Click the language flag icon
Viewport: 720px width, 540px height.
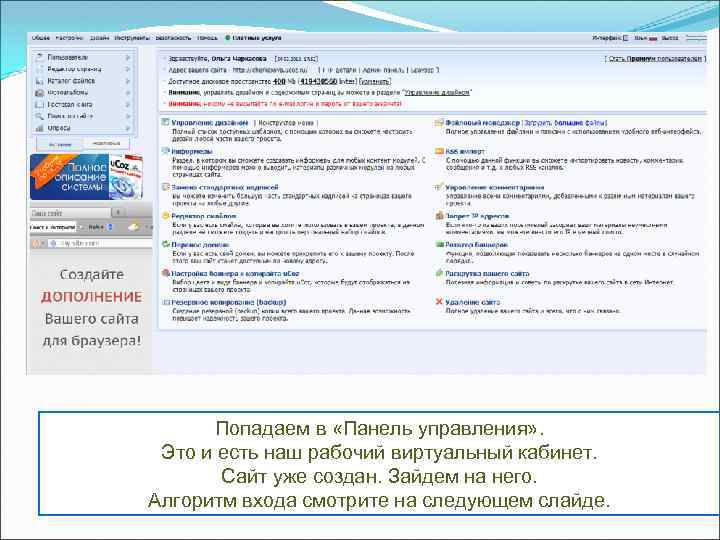(x=653, y=39)
